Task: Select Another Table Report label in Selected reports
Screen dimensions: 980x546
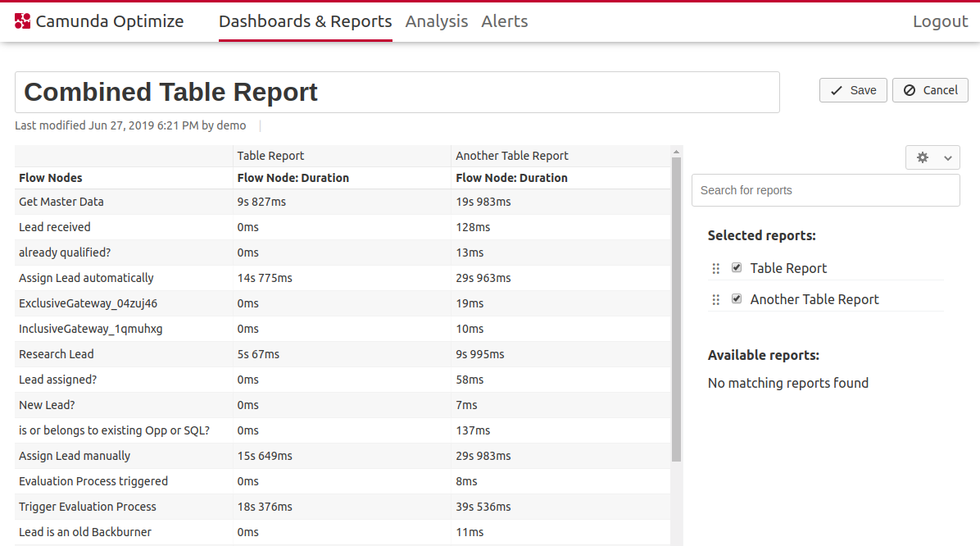Action: pos(814,299)
